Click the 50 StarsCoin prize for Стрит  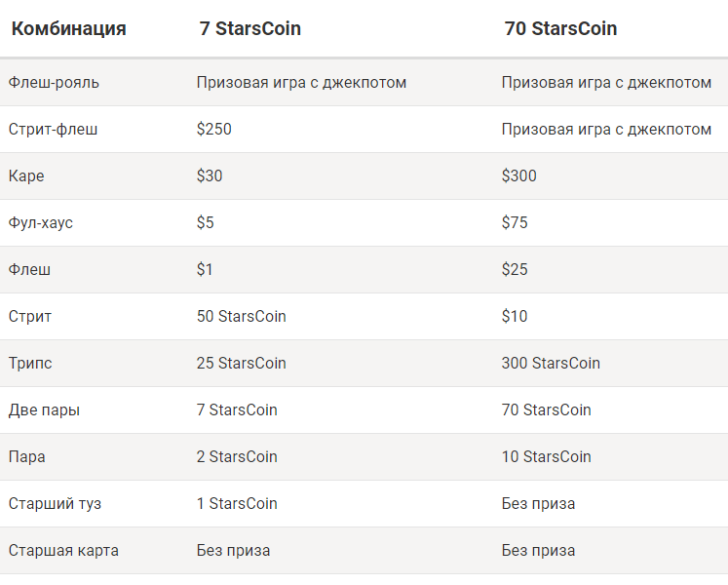point(242,317)
